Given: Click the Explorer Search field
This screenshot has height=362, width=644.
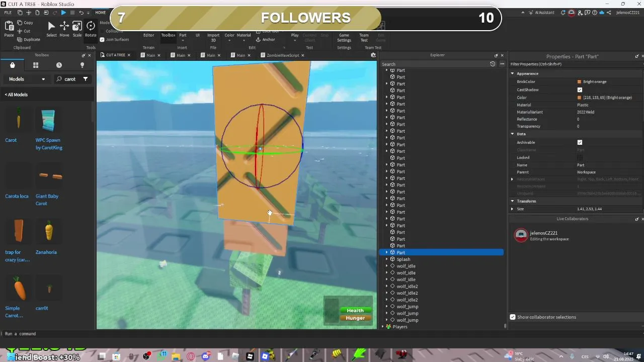Looking at the screenshot, I should pyautogui.click(x=434, y=64).
